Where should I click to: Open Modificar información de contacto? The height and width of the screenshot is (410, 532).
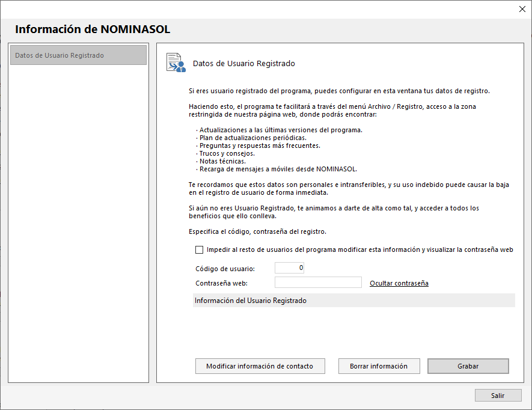260,366
